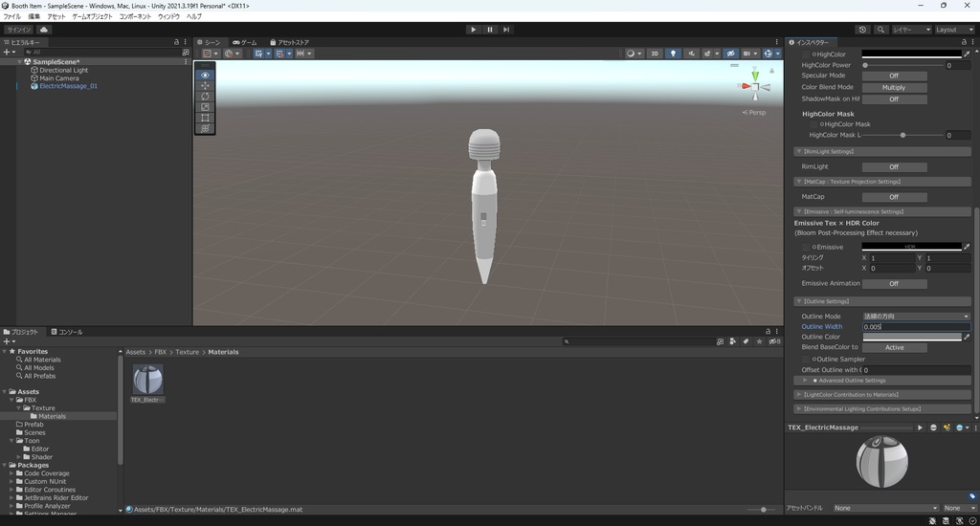Select the Scale tool in scene toolbar
This screenshot has width=980, height=526.
(x=205, y=107)
